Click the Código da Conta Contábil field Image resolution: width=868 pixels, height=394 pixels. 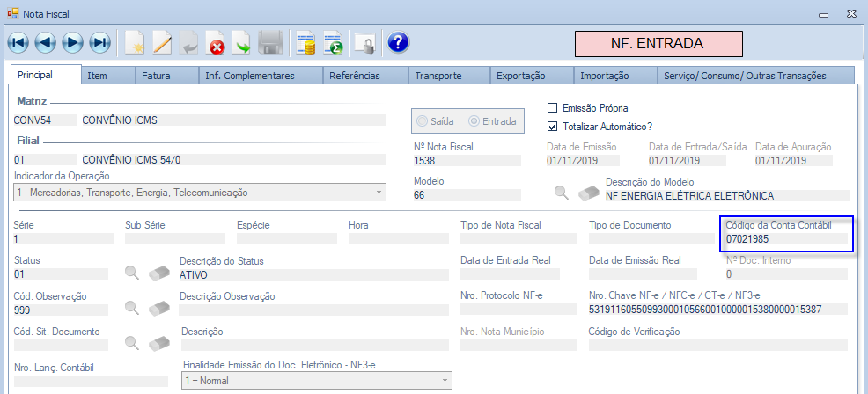pos(785,238)
